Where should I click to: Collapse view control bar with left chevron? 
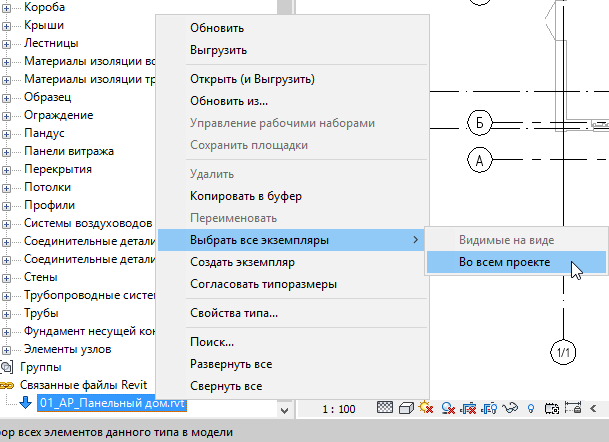click(593, 408)
